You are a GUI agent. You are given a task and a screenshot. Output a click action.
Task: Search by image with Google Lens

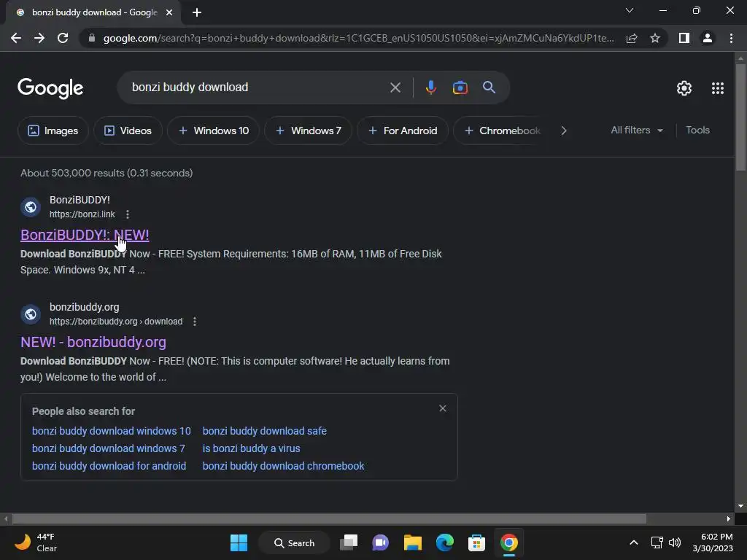(x=460, y=87)
